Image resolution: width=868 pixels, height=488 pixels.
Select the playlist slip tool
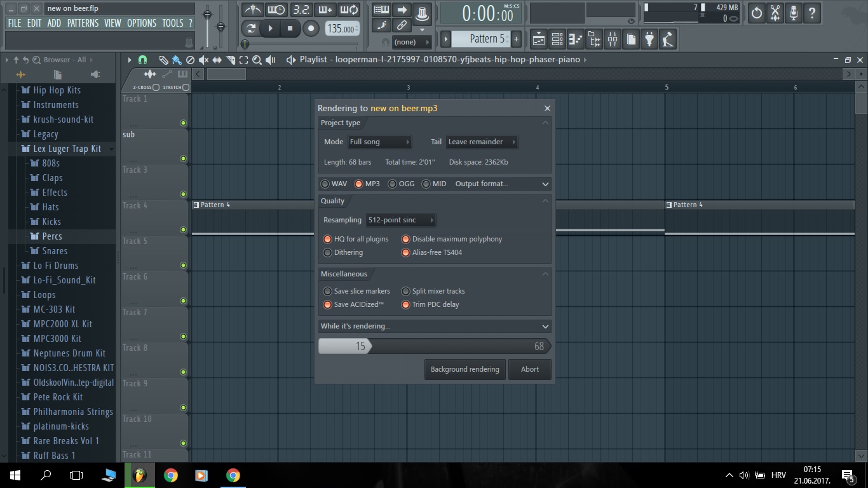pyautogui.click(x=217, y=60)
